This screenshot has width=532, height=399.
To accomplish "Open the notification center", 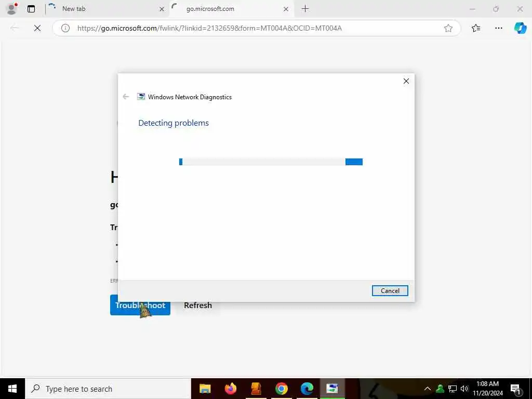I will (515, 389).
